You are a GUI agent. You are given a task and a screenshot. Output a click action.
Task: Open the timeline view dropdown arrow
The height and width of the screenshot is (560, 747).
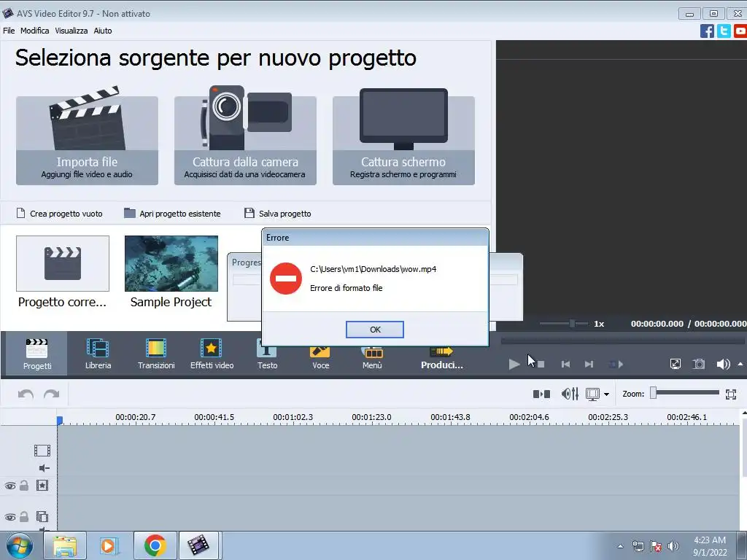click(606, 394)
